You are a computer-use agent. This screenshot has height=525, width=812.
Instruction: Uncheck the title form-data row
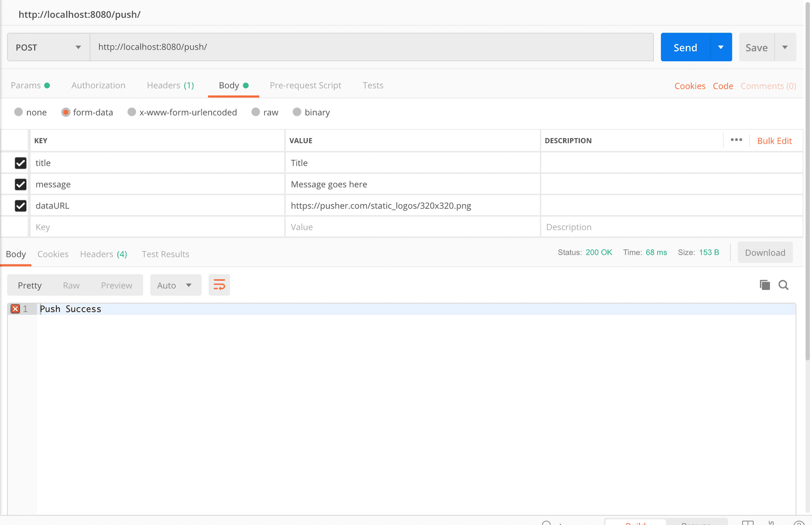[x=21, y=163]
